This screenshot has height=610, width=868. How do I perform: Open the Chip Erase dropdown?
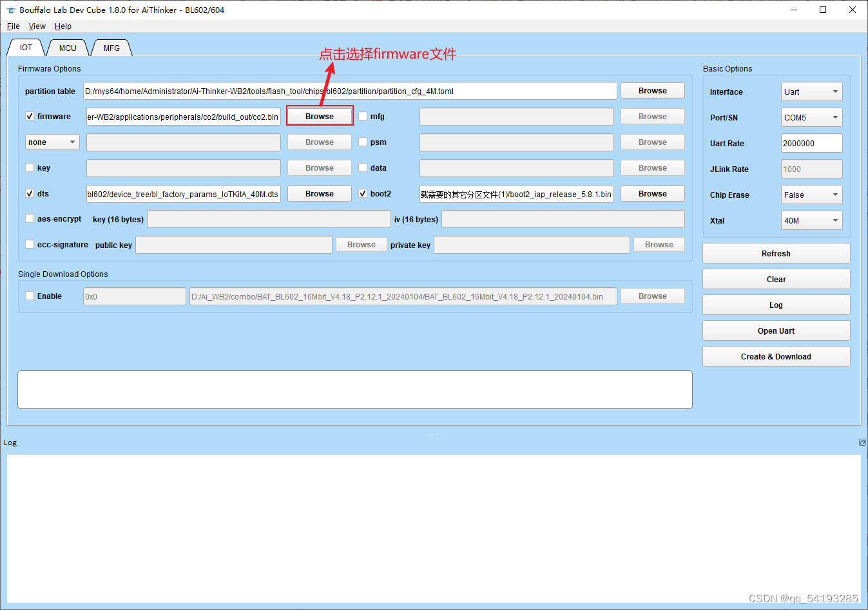coord(811,195)
